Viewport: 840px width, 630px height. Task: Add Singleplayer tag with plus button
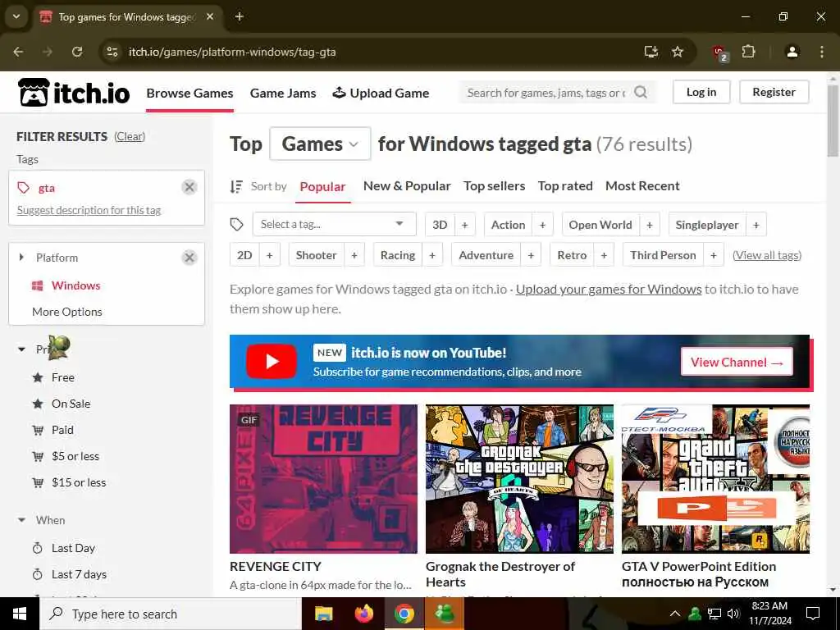coord(756,225)
